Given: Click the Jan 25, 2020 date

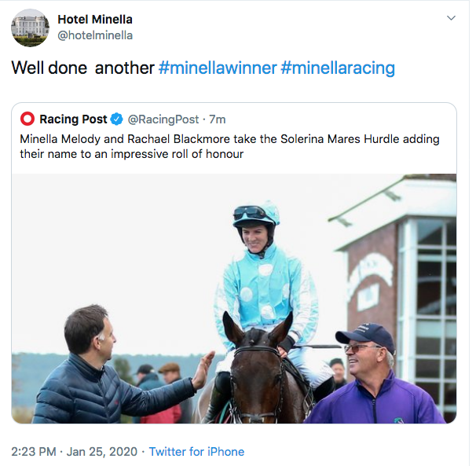Looking at the screenshot, I should [104, 452].
